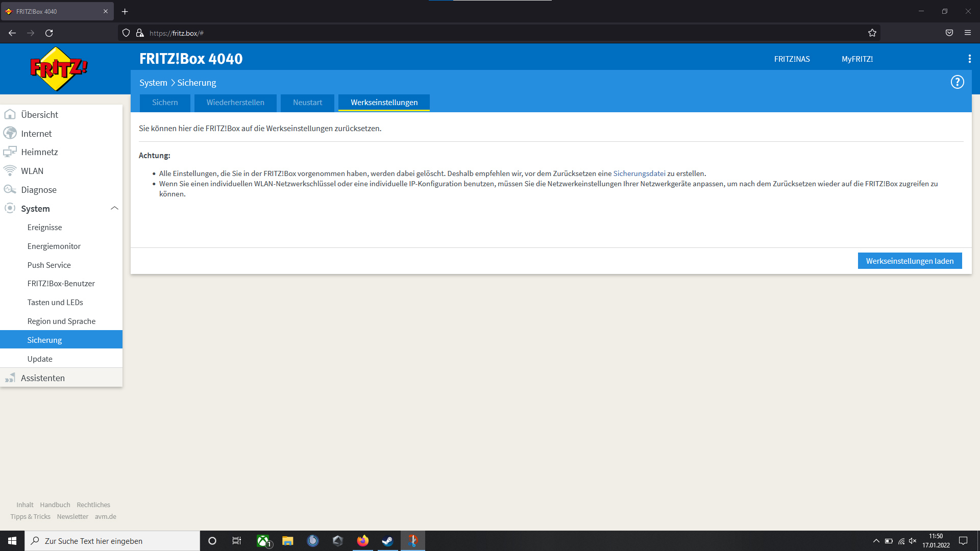Go back with the browser back arrow

pyautogui.click(x=12, y=33)
